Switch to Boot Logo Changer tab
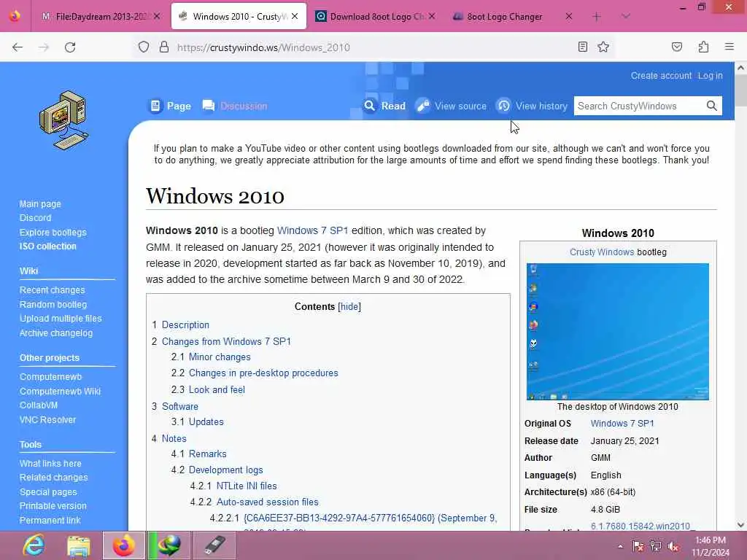Viewport: 747px width, 560px height. [x=505, y=17]
